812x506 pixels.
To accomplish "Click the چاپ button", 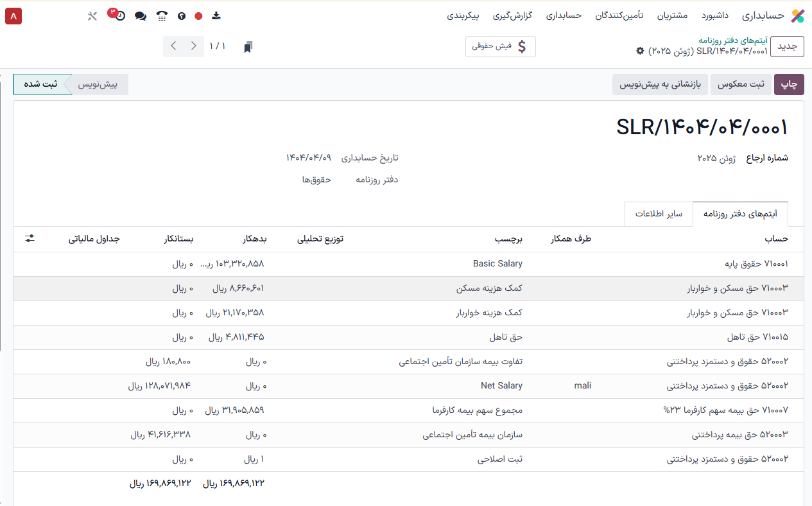I will pyautogui.click(x=789, y=85).
